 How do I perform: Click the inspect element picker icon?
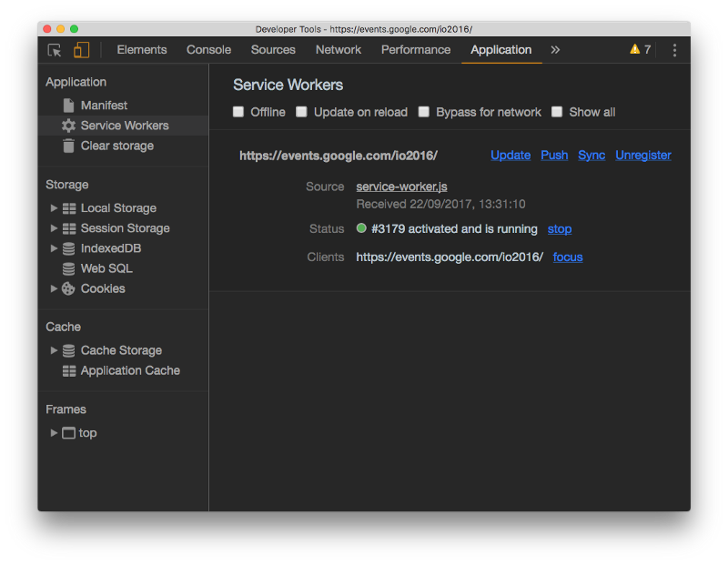(x=55, y=50)
